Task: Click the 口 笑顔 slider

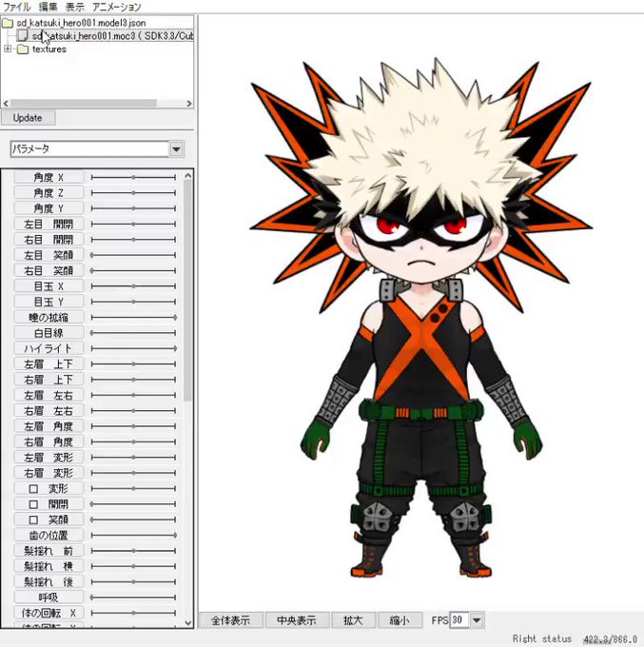Action: (133, 520)
